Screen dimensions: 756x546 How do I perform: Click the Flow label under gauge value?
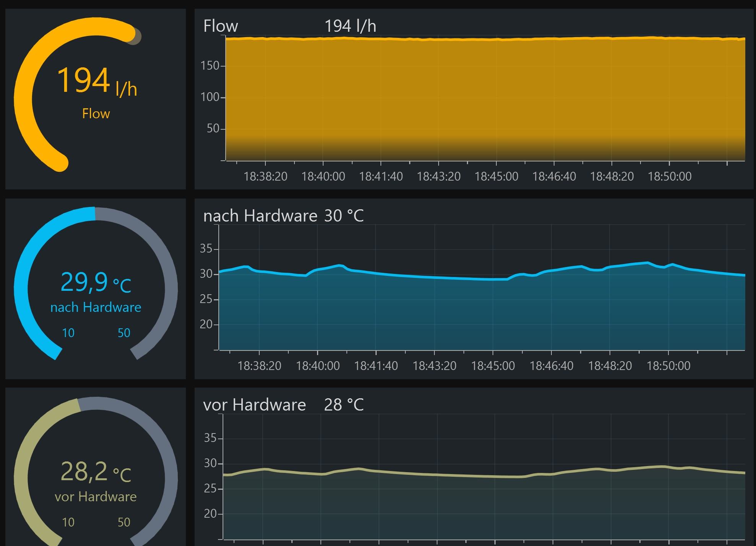click(96, 114)
